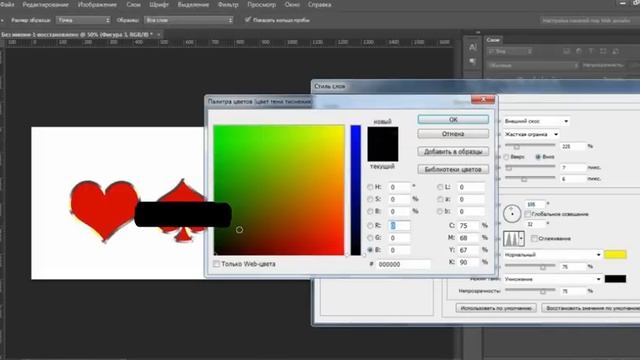640x360 pixels.
Task: Toggle the show sampling ring checkbox
Action: coord(248,20)
